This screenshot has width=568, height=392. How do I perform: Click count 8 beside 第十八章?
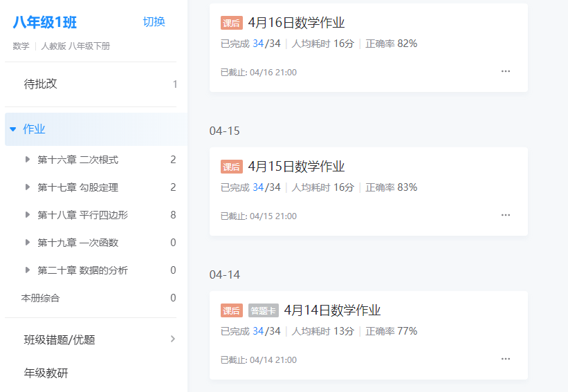point(173,215)
